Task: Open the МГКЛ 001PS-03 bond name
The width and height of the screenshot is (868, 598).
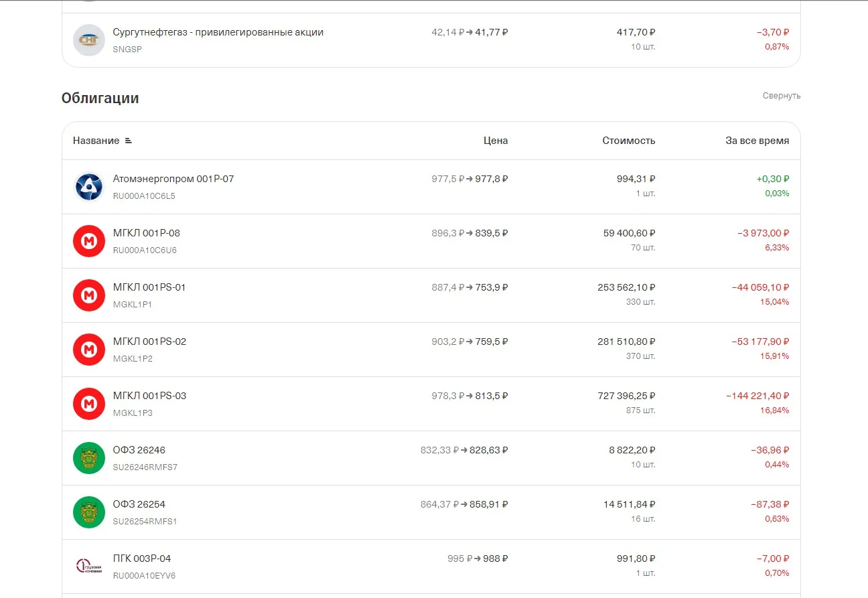Action: [x=150, y=396]
